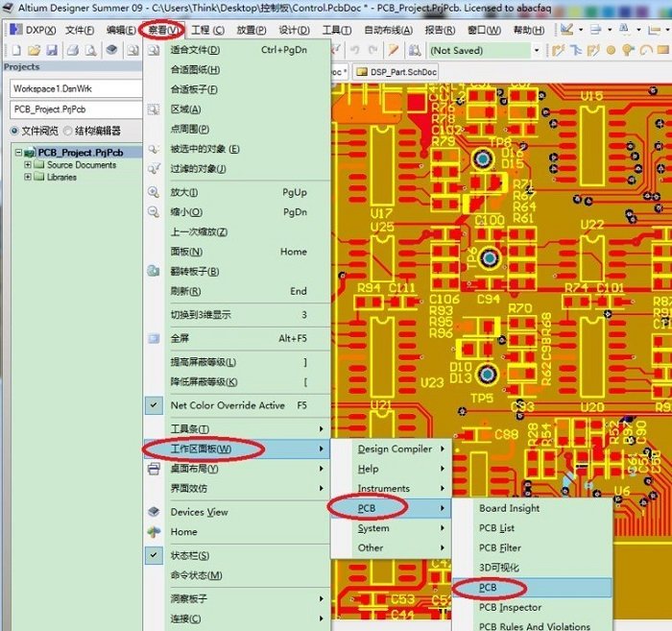Click the Devices View chip icon in toolbar
This screenshot has width=672, height=631.
[112, 50]
